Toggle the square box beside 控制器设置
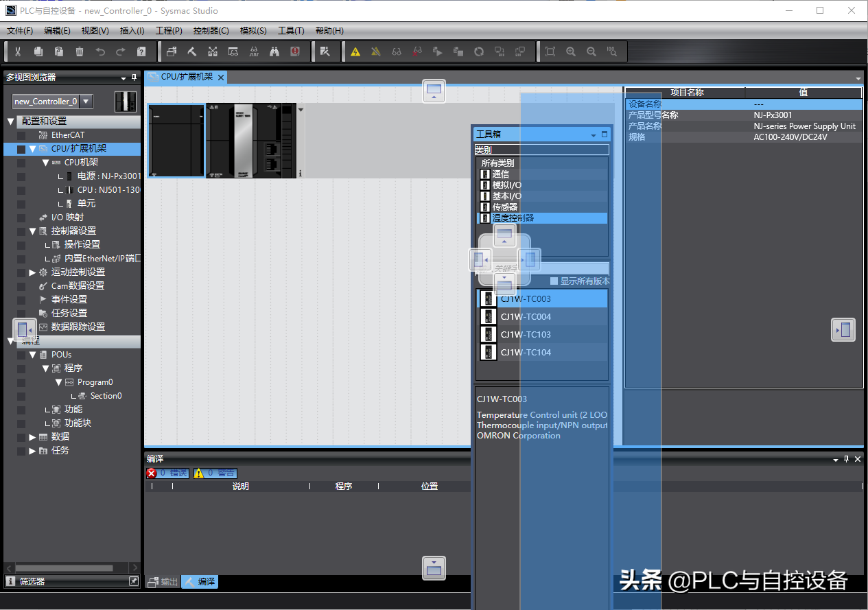The height and width of the screenshot is (610, 868). [21, 231]
